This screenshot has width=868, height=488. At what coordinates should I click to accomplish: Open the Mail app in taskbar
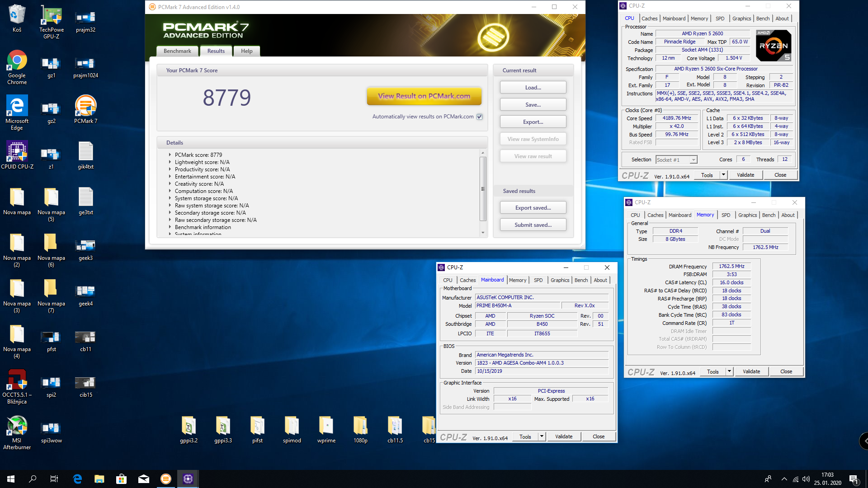click(x=144, y=479)
